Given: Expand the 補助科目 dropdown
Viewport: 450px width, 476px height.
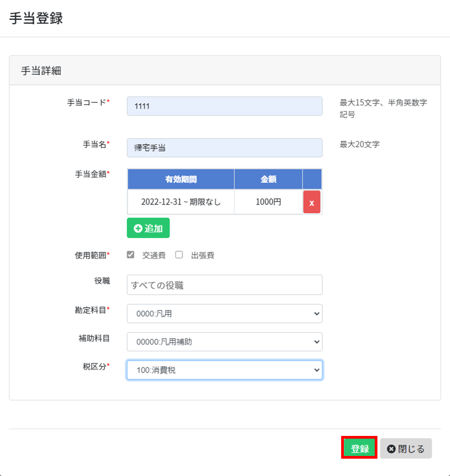Looking at the screenshot, I should click(x=224, y=342).
